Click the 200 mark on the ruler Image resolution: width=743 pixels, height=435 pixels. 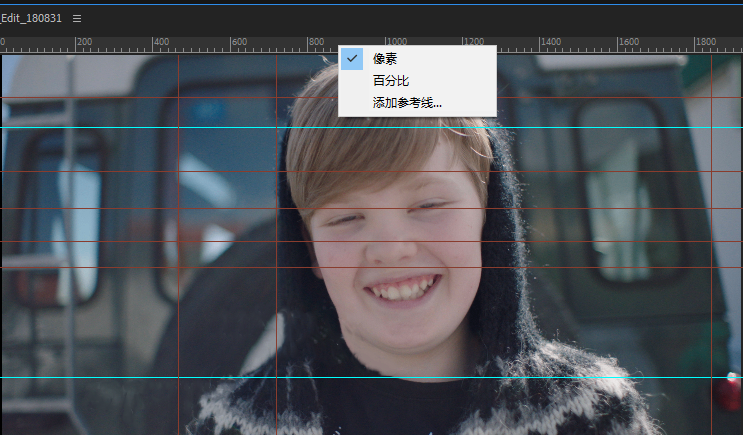coord(83,43)
